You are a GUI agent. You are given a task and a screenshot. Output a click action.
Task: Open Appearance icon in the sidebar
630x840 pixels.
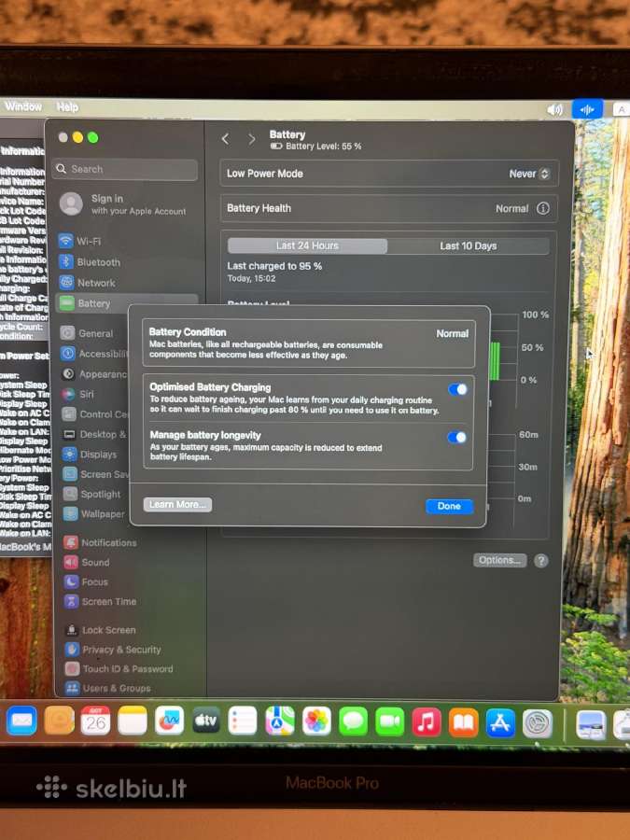click(68, 374)
